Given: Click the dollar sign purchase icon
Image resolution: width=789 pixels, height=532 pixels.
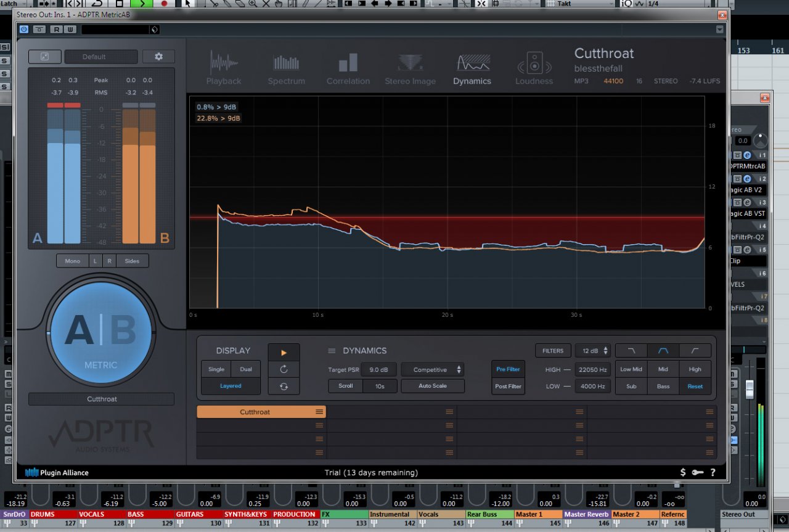Looking at the screenshot, I should pos(682,472).
